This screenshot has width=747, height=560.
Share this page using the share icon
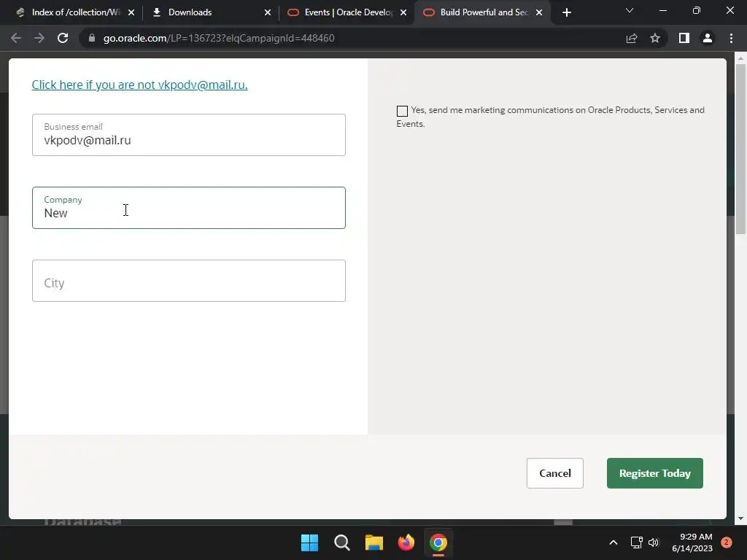632,38
